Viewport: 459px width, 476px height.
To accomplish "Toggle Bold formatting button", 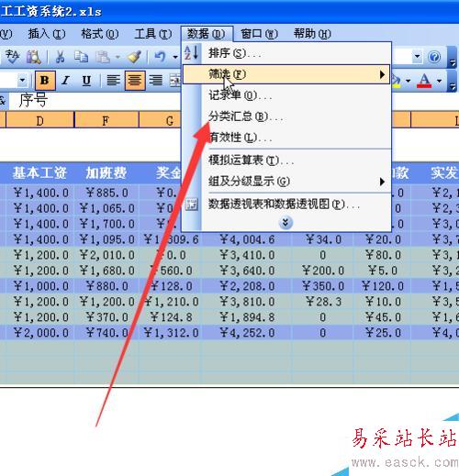I will pos(45,81).
